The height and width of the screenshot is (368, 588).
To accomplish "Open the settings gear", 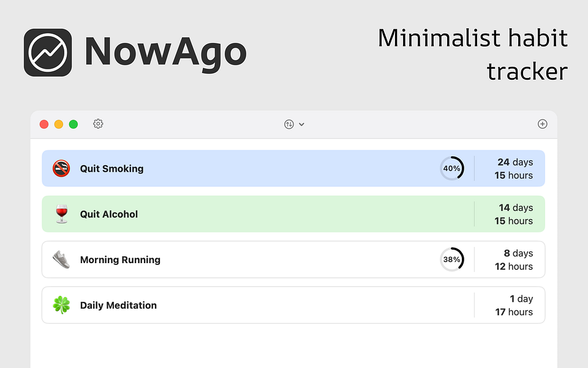I will (x=98, y=124).
